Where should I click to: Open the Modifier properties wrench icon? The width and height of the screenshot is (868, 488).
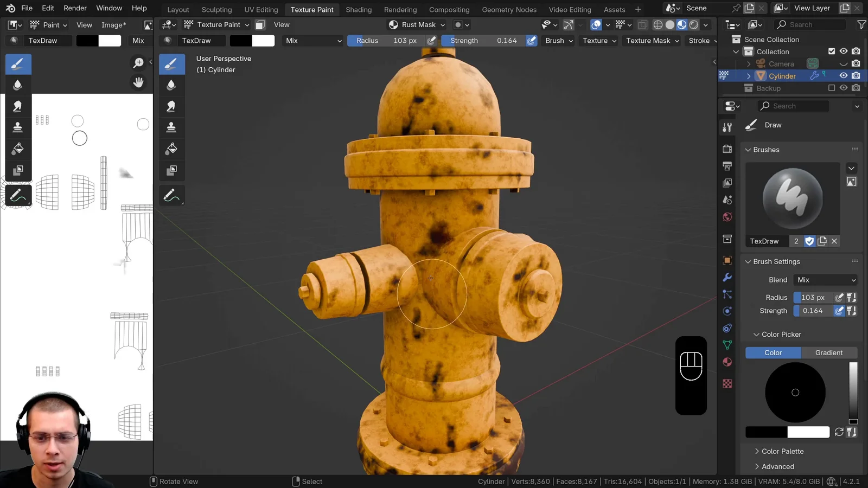click(x=727, y=277)
